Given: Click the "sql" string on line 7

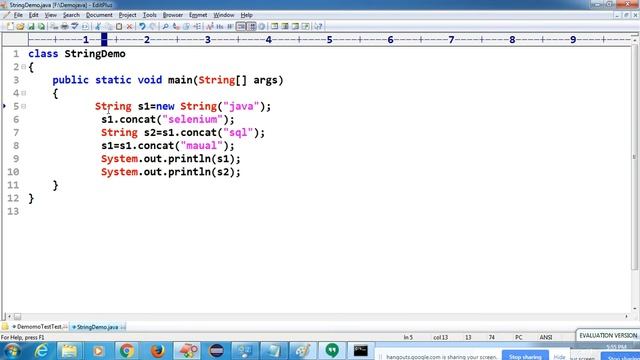Looking at the screenshot, I should [238, 133].
